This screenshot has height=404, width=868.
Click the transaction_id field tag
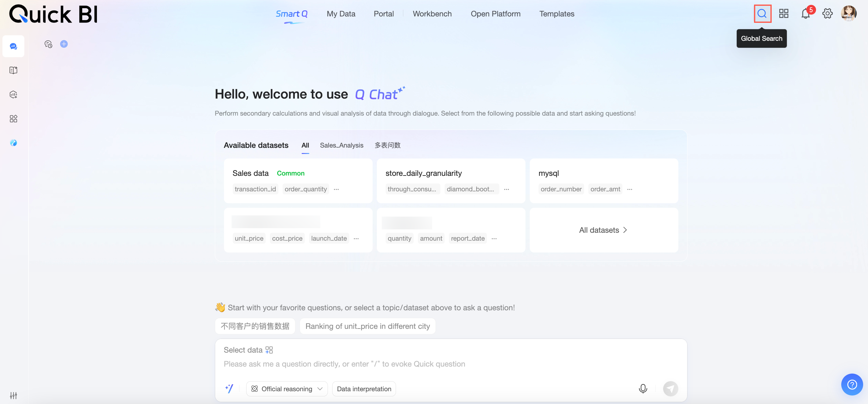[255, 189]
